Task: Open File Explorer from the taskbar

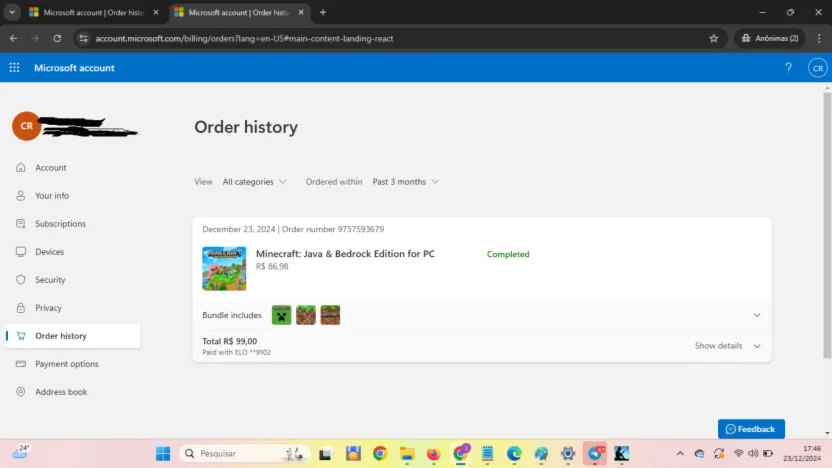Action: coord(407,454)
